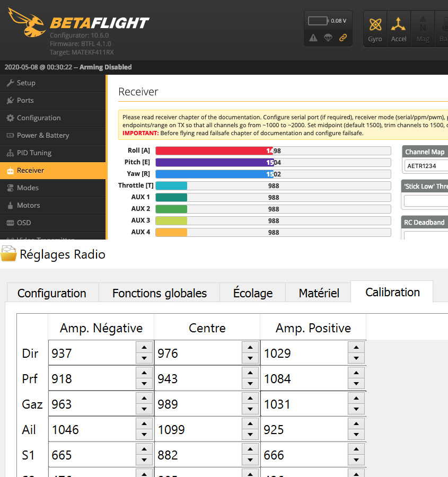Viewport: 448px width, 477px height.
Task: Click the 'Arming Disabled' status text
Action: pos(106,67)
